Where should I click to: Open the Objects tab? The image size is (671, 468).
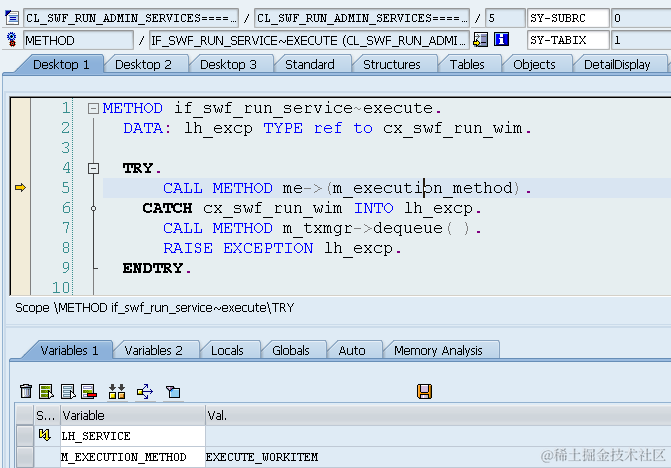[534, 65]
